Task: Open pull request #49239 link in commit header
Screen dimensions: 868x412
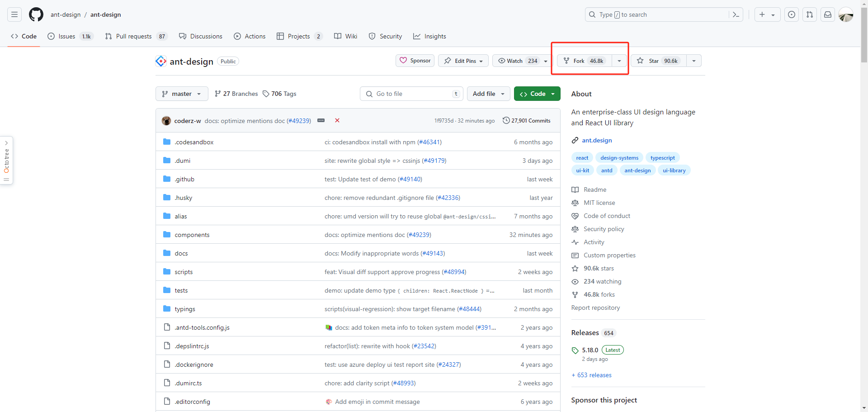Action: coord(299,121)
